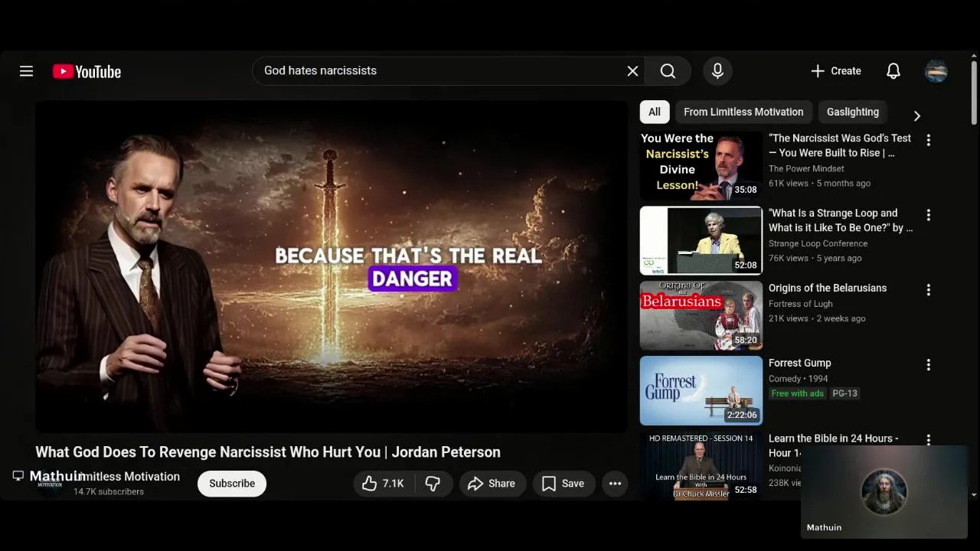
Task: Open the account avatar menu
Action: [936, 71]
